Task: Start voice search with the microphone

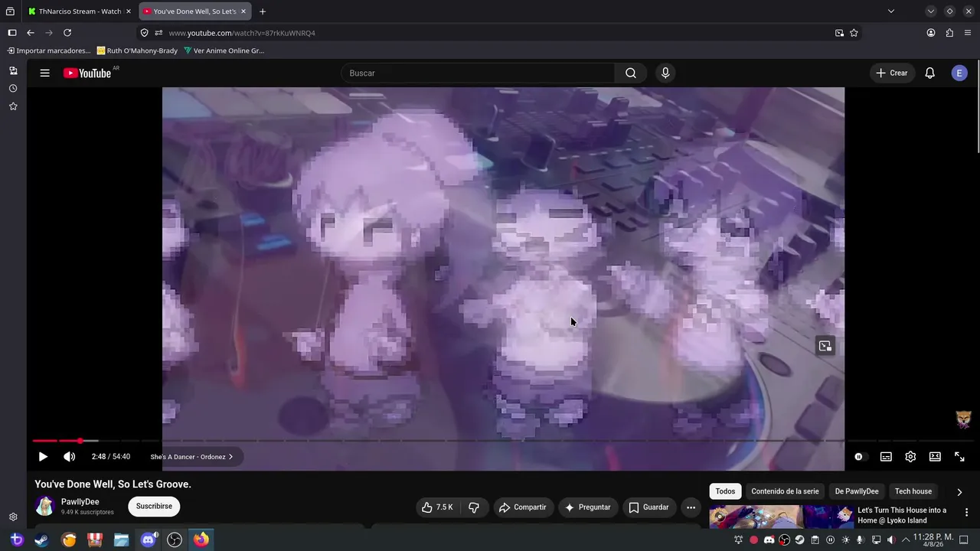Action: [x=665, y=73]
